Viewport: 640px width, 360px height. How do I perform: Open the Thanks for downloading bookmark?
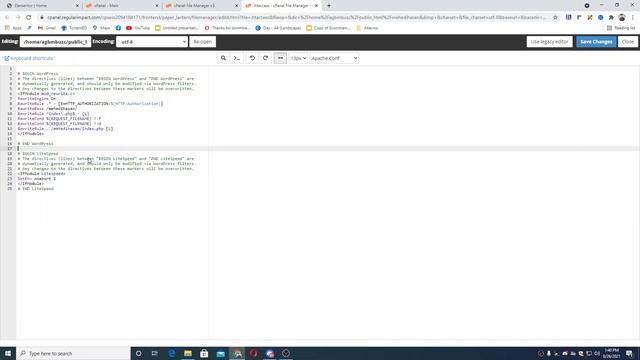[227, 28]
